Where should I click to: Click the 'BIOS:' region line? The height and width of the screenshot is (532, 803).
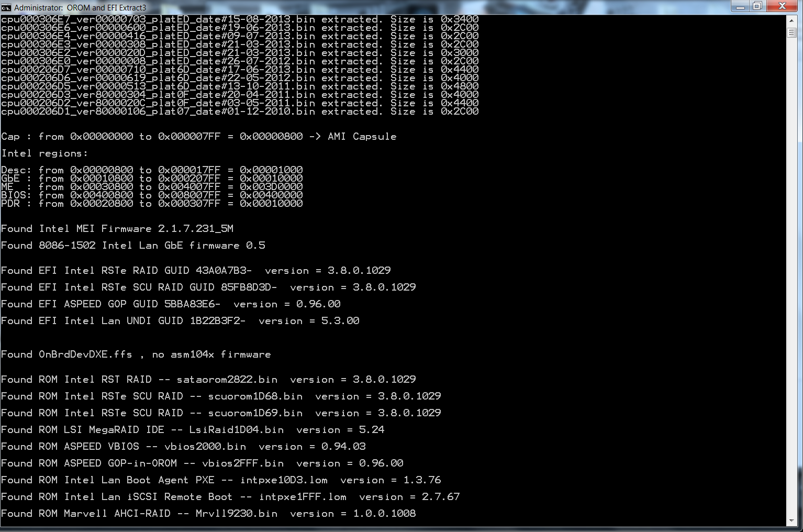tap(152, 195)
